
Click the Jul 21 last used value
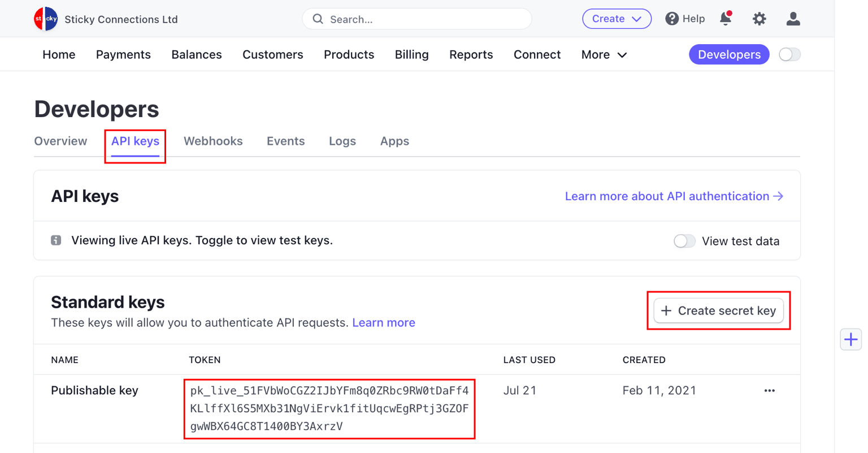click(x=520, y=391)
